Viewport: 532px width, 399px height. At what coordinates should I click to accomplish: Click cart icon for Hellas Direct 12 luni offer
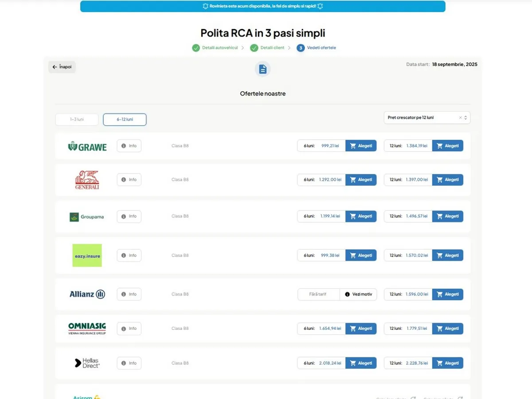pos(440,363)
